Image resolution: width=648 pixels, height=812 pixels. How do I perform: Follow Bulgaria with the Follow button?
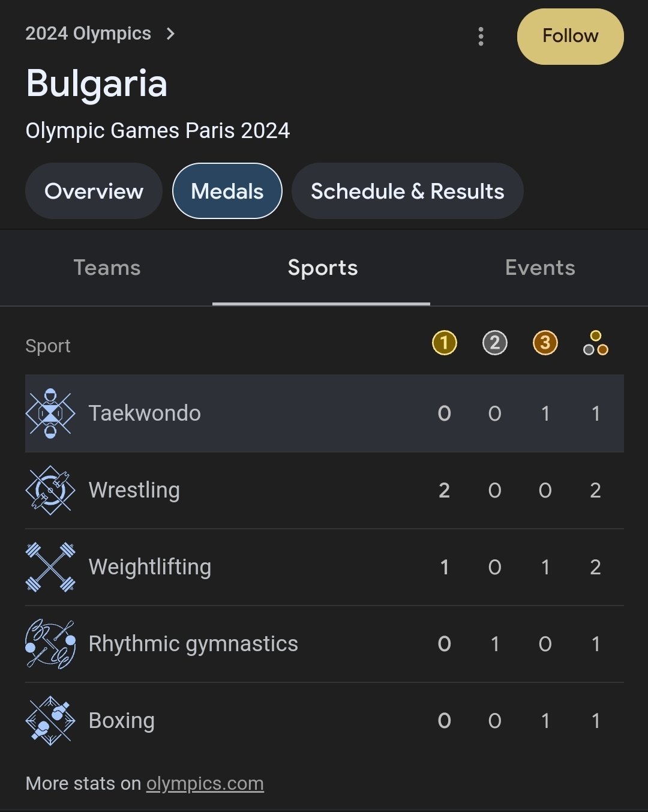coord(570,36)
